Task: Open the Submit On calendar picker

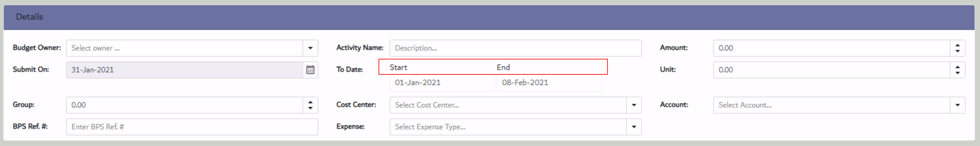Action: tap(310, 70)
